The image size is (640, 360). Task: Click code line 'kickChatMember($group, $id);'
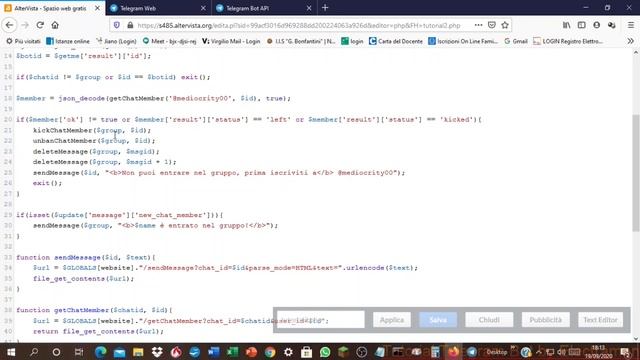[x=92, y=130]
